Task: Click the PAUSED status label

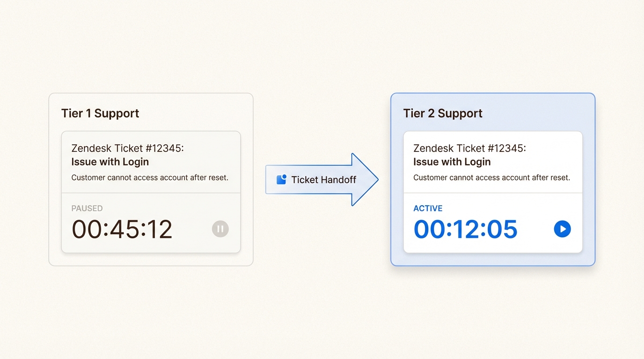Action: (x=87, y=208)
